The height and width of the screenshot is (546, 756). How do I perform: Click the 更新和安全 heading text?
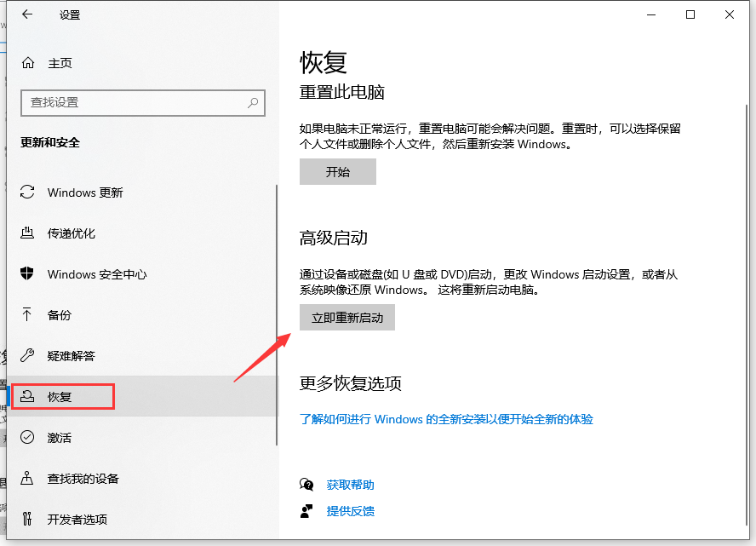[x=50, y=142]
